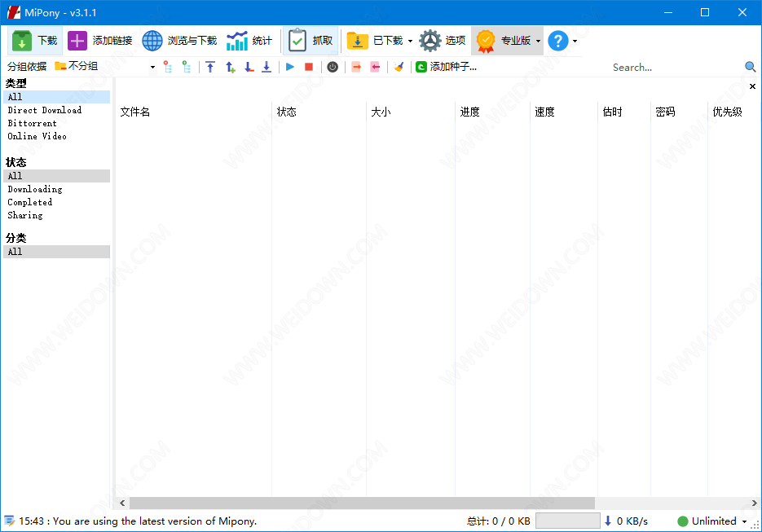Click the scrollbar left arrow
762x532 pixels.
tap(122, 503)
